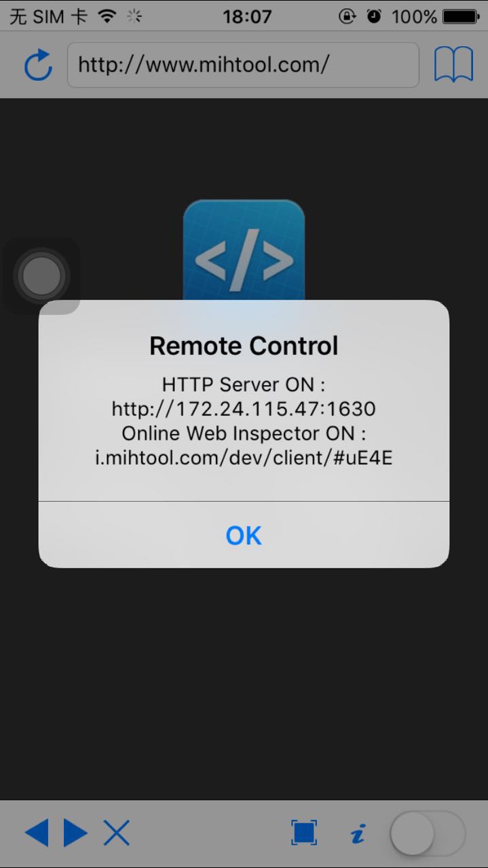Tap the X stop icon
Viewport: 488px width, 868px height.
tap(117, 833)
